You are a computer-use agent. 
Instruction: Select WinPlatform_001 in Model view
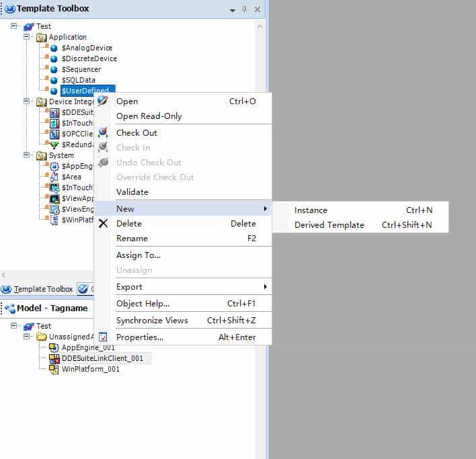click(91, 369)
